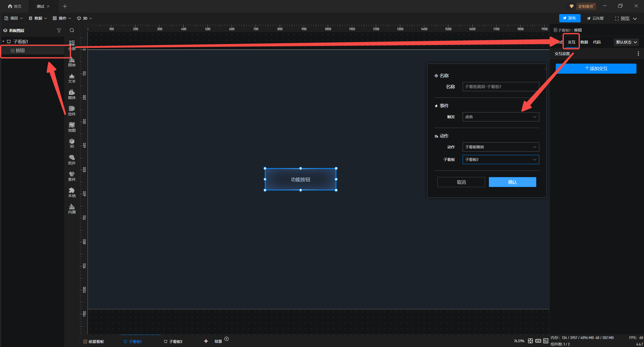Click the layer filter funnel icon
The image size is (644, 347).
click(59, 30)
